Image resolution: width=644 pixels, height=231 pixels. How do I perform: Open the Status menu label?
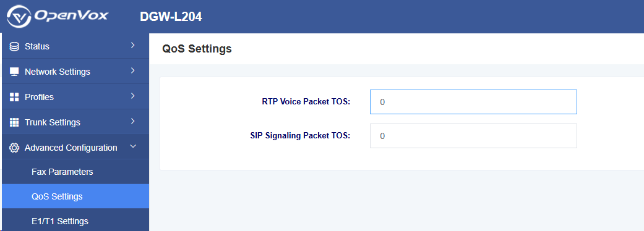[37, 46]
